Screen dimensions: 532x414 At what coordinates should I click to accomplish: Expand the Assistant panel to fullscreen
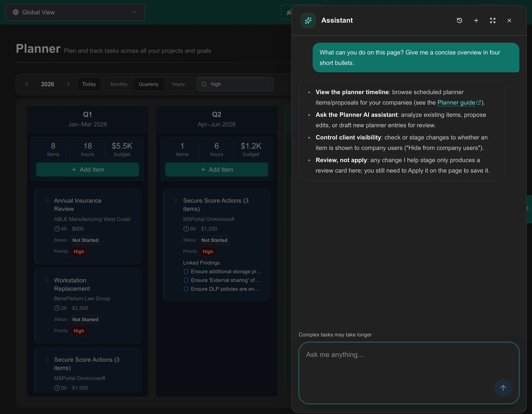[493, 20]
